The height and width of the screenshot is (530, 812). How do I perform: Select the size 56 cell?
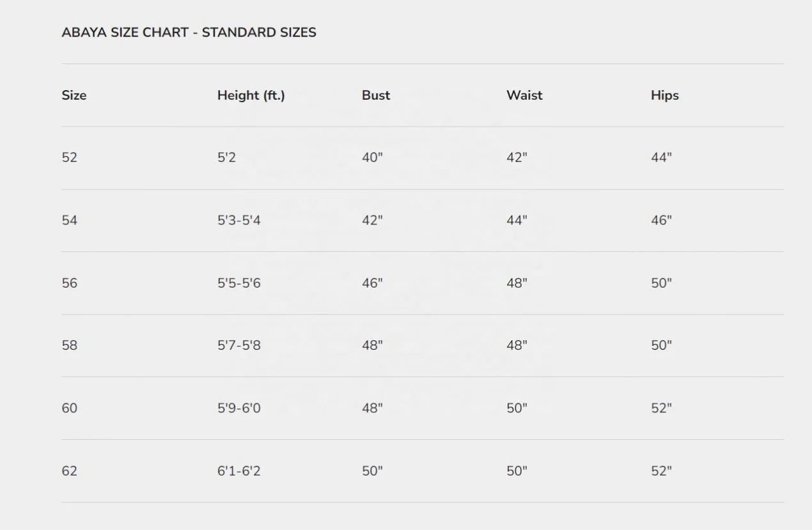point(69,283)
